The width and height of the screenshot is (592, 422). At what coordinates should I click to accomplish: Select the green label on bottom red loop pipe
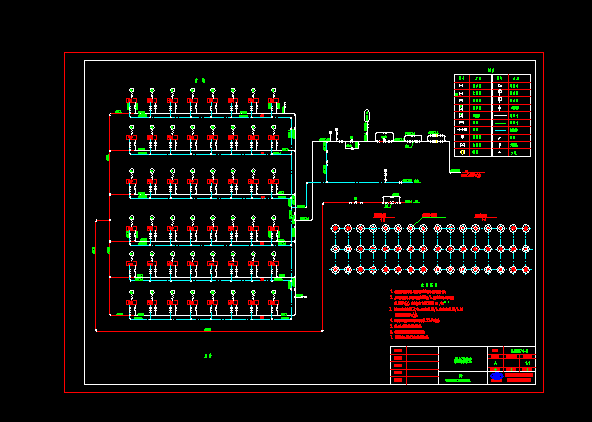pyautogui.click(x=208, y=330)
